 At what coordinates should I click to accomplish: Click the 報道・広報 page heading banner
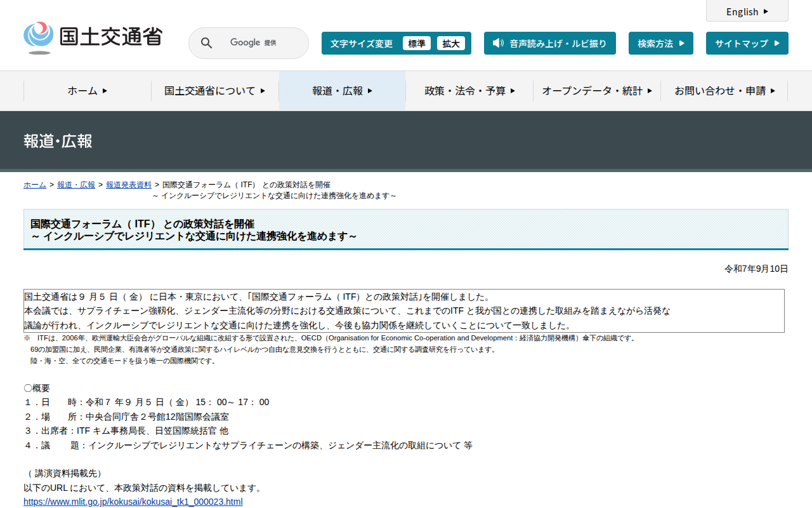pos(406,141)
